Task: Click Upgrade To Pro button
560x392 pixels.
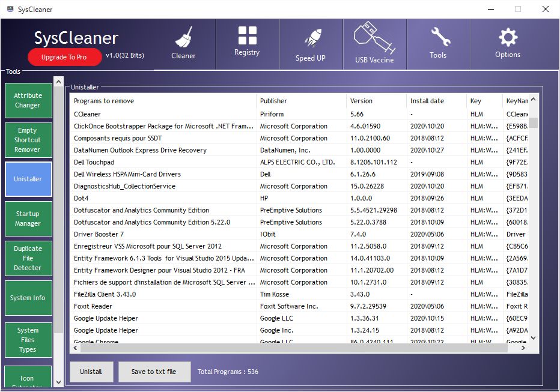Action: coord(64,57)
